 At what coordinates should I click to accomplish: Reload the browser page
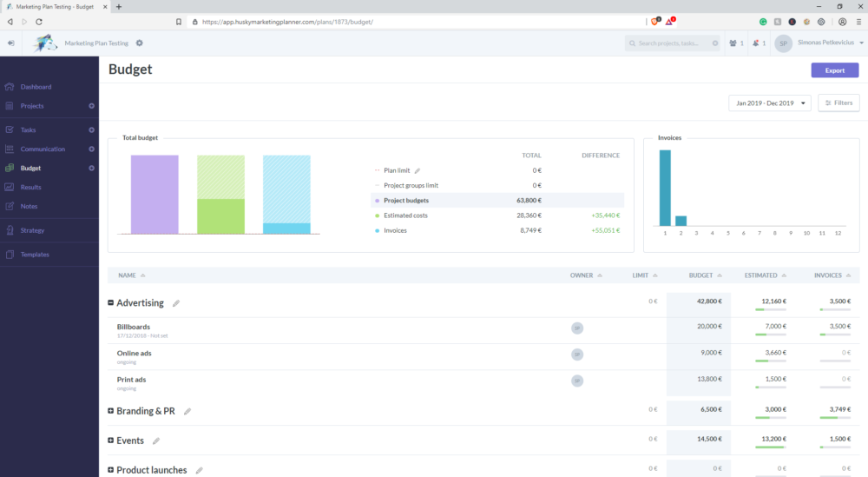[x=39, y=22]
